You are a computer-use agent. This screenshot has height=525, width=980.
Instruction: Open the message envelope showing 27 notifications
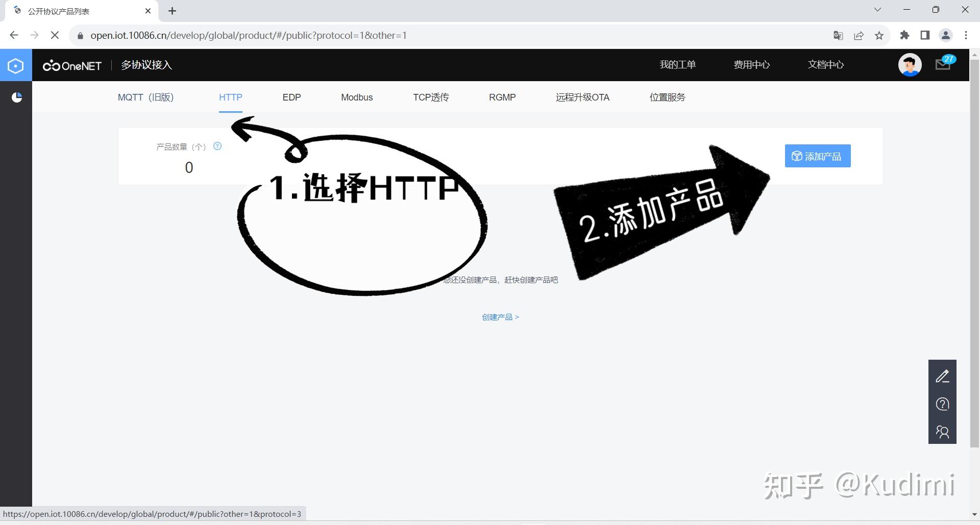click(942, 65)
